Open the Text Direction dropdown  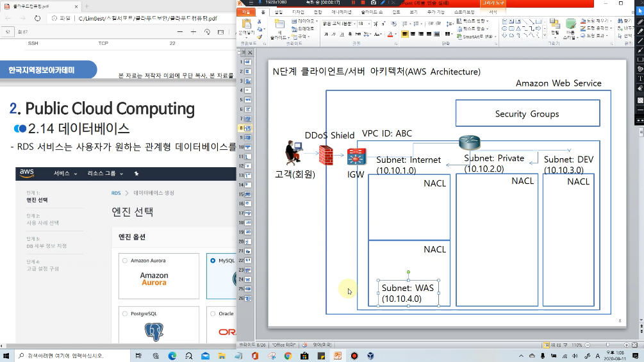(473, 21)
